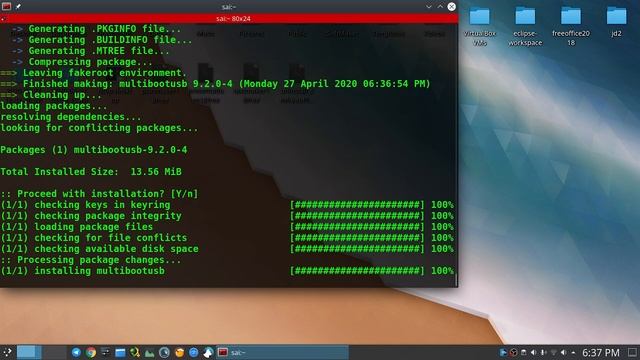The width and height of the screenshot is (640, 360).
Task: Switch to the sai:~ terminal task entry
Action: [x=282, y=352]
